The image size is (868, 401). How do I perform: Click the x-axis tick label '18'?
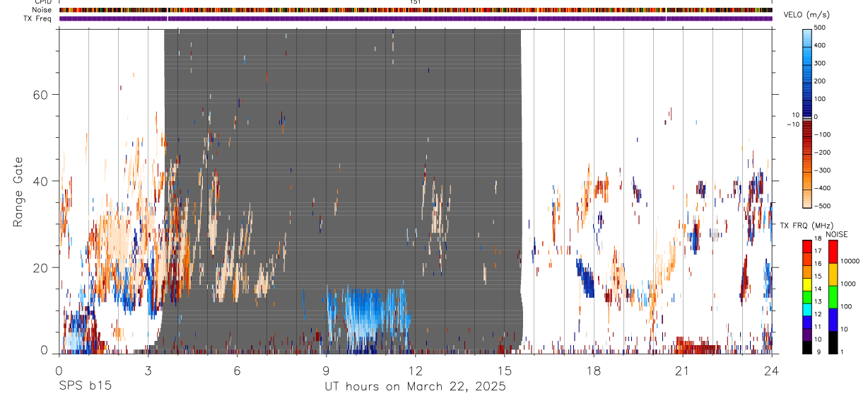pyautogui.click(x=593, y=371)
